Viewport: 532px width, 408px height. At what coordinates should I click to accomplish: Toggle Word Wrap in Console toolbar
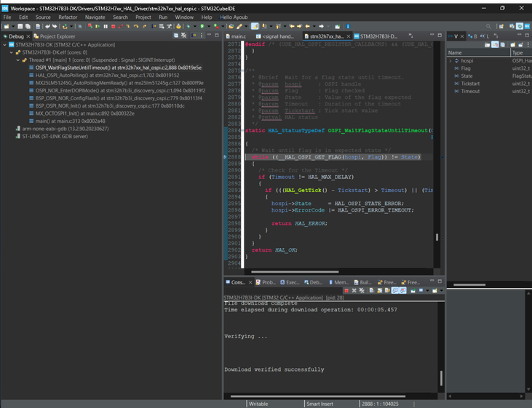click(x=387, y=291)
